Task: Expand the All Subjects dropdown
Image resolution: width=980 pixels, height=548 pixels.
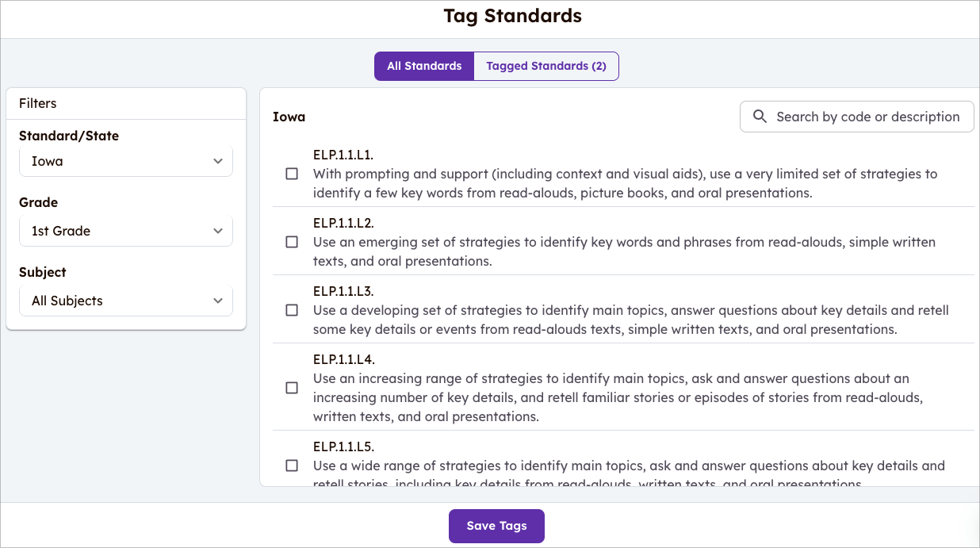Action: [125, 301]
